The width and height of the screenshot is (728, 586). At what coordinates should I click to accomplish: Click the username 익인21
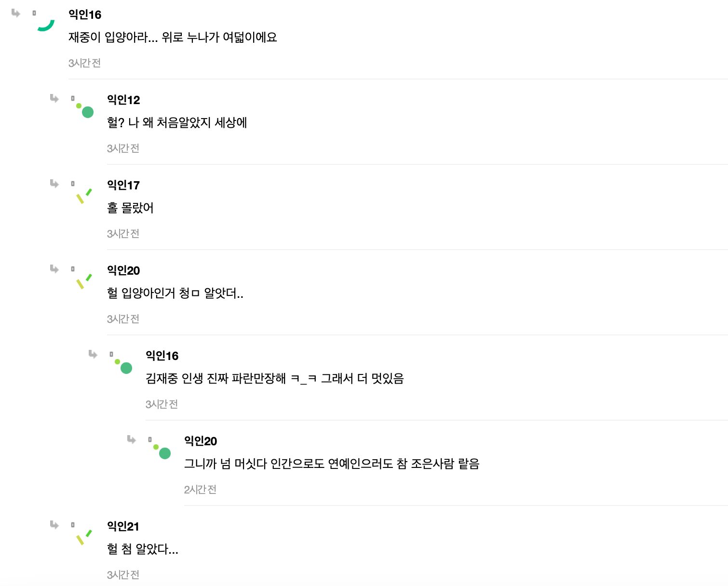pyautogui.click(x=123, y=526)
